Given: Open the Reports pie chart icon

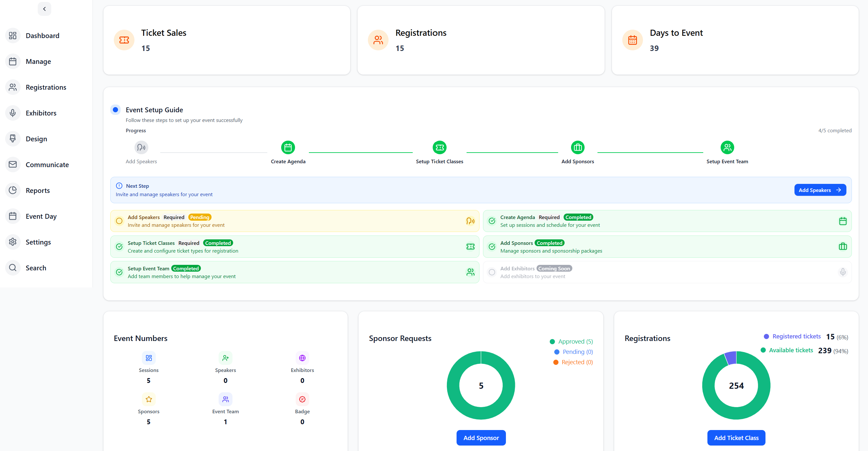Looking at the screenshot, I should 13,190.
